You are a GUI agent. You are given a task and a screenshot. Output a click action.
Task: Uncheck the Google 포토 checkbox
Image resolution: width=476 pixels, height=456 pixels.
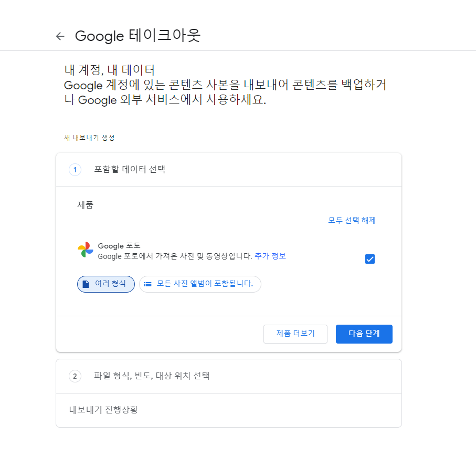pyautogui.click(x=370, y=259)
